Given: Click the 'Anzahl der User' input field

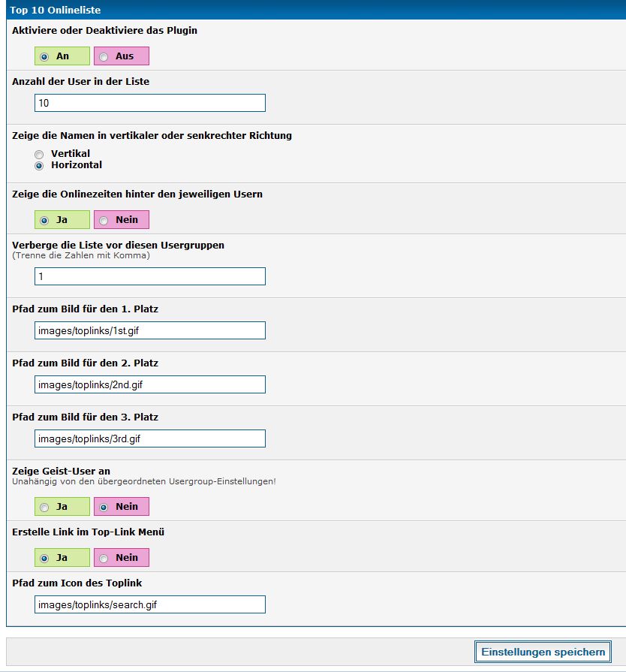Looking at the screenshot, I should [x=150, y=103].
